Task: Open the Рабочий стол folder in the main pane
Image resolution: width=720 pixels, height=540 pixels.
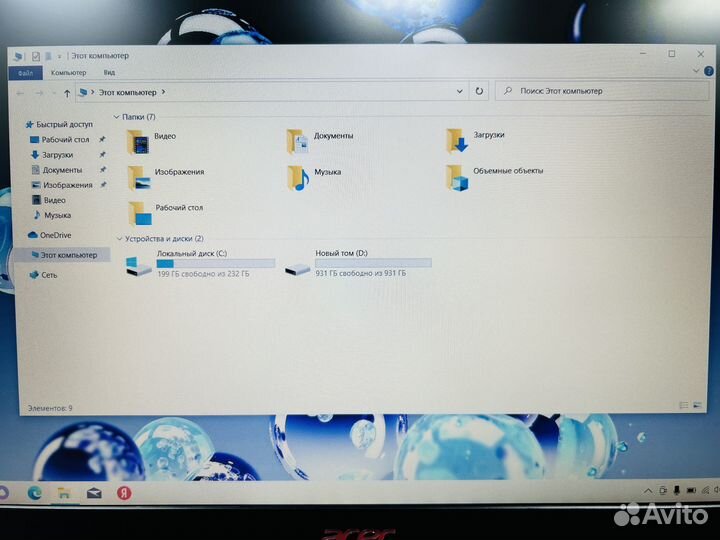Action: (x=165, y=214)
